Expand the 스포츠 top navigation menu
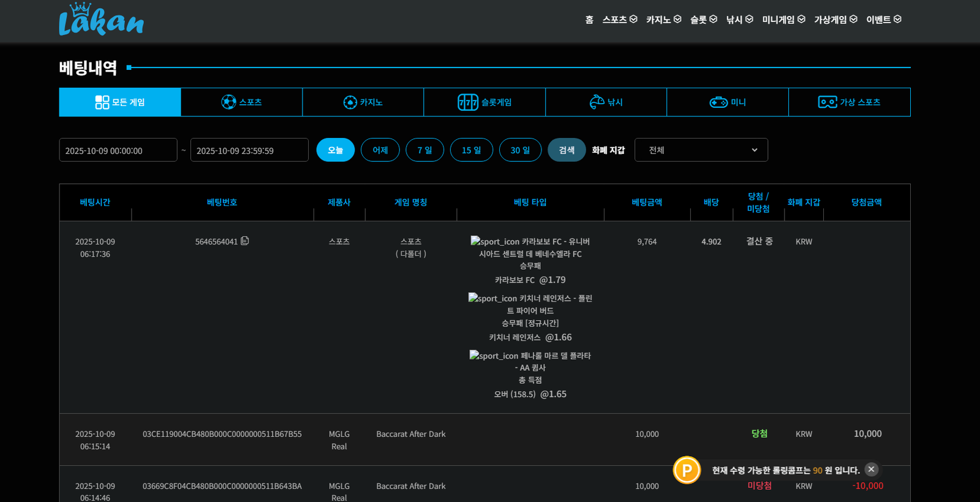Screen dimensions: 980x502 (x=619, y=20)
